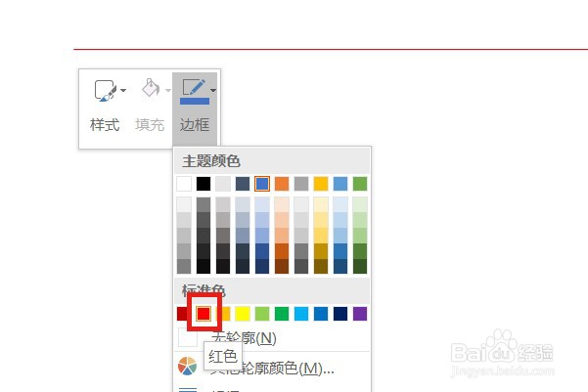Screen dimensions: 588x392
Task: Select the light green standard color
Action: (x=262, y=314)
